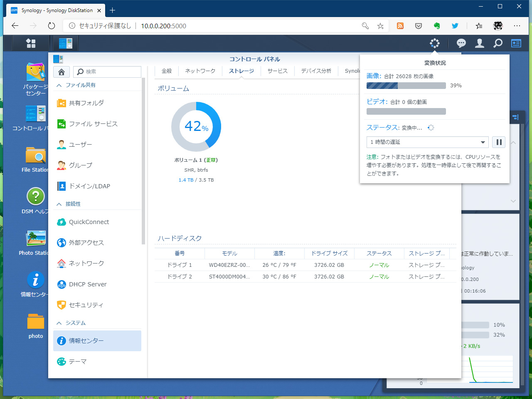Open QuickConnect in the sidebar

[97, 222]
